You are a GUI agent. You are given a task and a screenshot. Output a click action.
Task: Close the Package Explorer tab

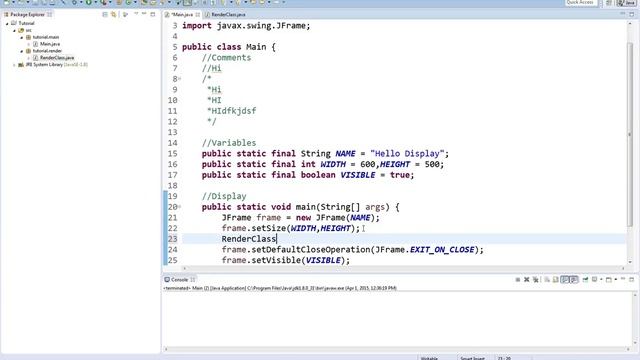click(49, 14)
